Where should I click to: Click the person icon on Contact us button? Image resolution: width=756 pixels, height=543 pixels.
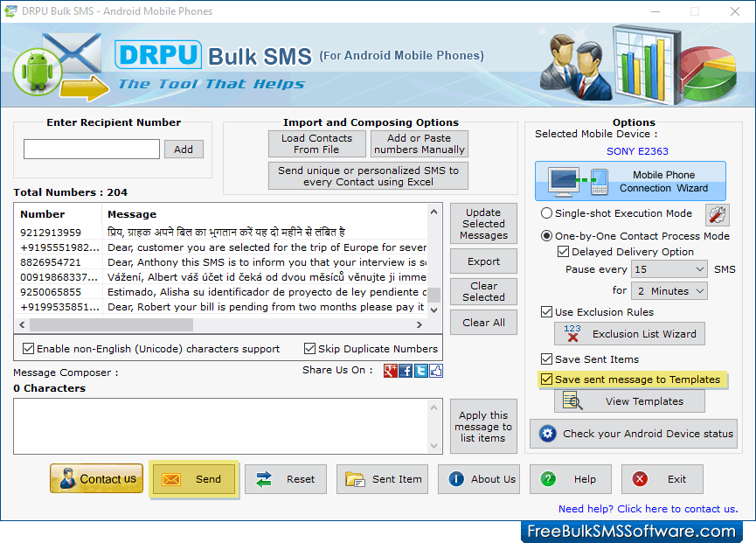coord(67,478)
